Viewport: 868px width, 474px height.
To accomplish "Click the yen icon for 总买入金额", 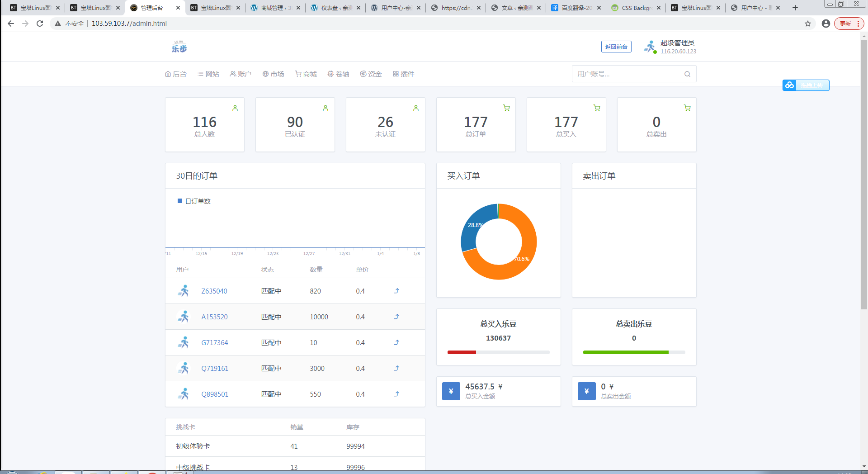I will [451, 391].
